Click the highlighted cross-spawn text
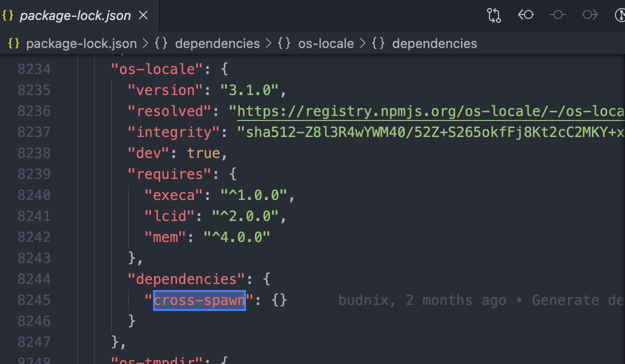 [x=198, y=300]
